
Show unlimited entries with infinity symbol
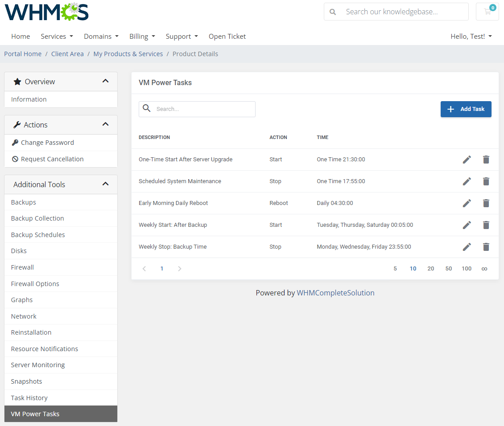(x=484, y=269)
